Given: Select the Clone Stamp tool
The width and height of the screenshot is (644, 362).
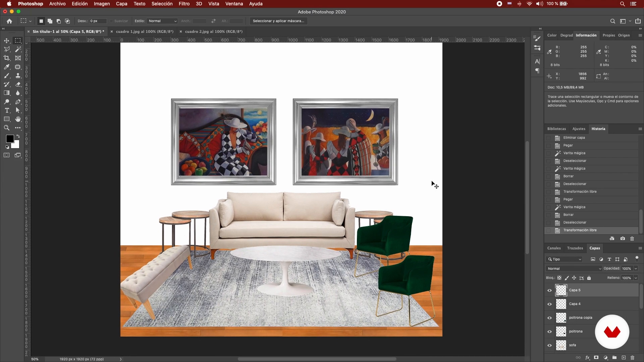Looking at the screenshot, I should [x=18, y=75].
